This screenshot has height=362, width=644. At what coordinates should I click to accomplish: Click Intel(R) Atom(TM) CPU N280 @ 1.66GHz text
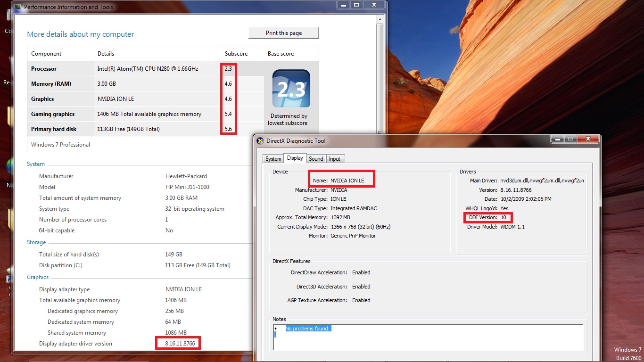(x=148, y=69)
